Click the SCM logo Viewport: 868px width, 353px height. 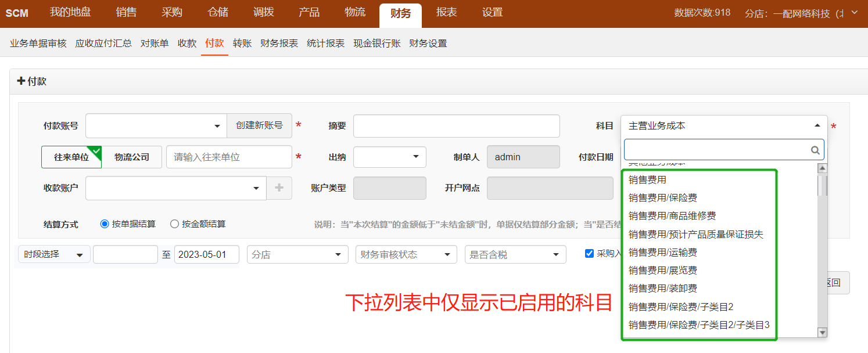[x=17, y=13]
